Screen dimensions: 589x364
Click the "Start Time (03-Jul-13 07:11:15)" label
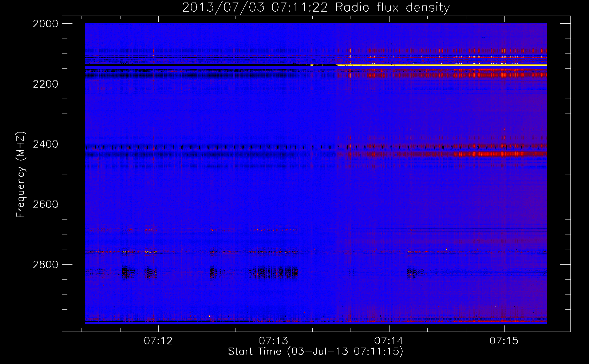pos(316,352)
